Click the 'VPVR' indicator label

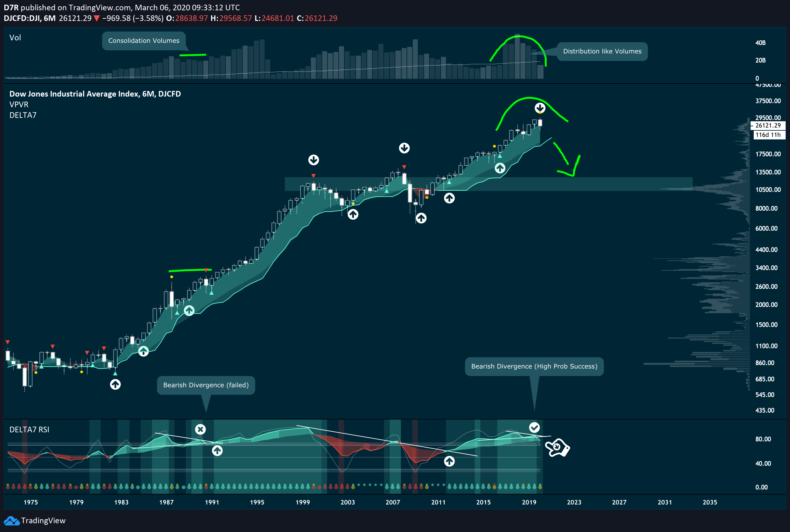click(19, 104)
